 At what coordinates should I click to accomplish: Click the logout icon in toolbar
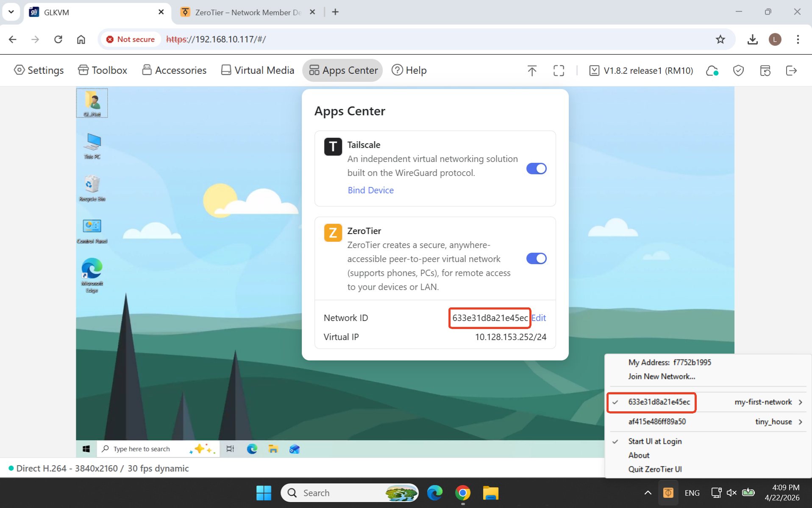pos(791,70)
